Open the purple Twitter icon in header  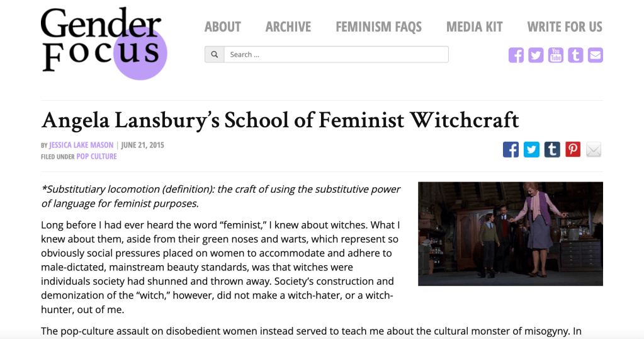[536, 55]
